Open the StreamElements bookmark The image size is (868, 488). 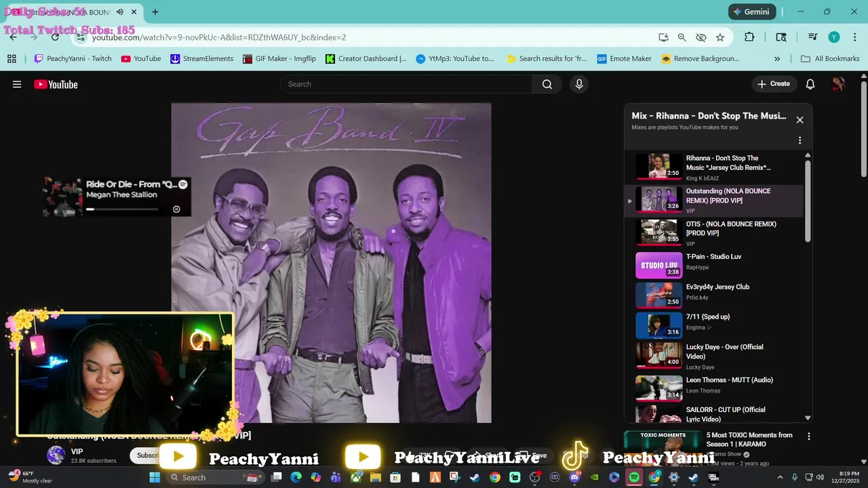[201, 59]
